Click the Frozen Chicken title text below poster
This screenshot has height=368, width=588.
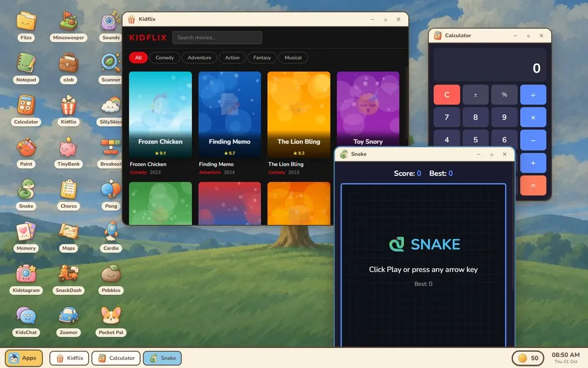[148, 164]
